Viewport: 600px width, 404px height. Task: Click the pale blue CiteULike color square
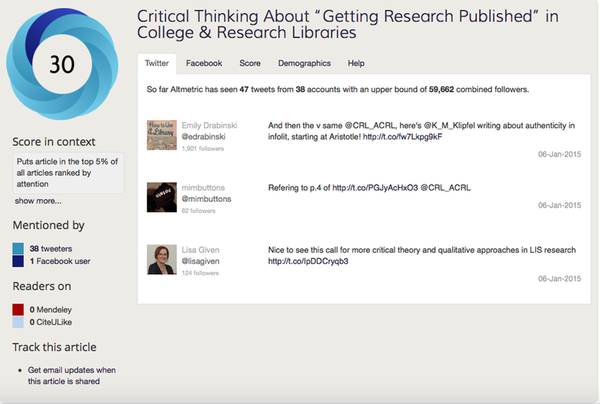click(x=19, y=323)
